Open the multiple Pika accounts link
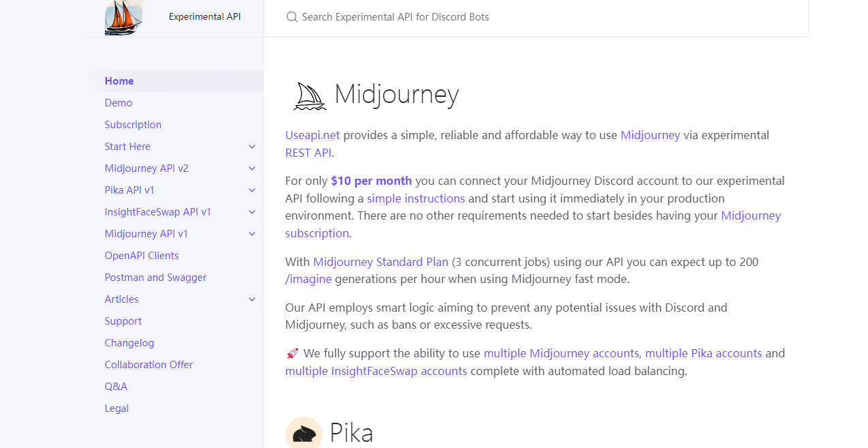The height and width of the screenshot is (448, 868). pos(704,353)
